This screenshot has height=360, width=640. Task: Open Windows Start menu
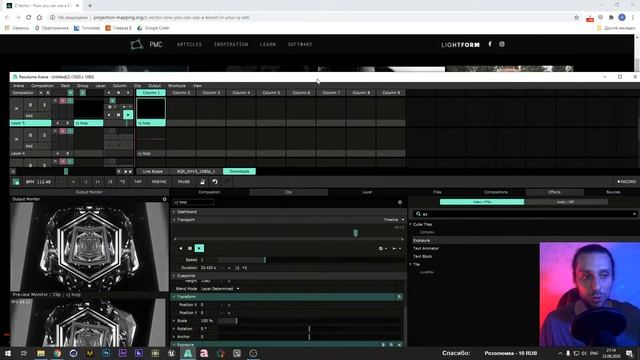pyautogui.click(x=8, y=353)
